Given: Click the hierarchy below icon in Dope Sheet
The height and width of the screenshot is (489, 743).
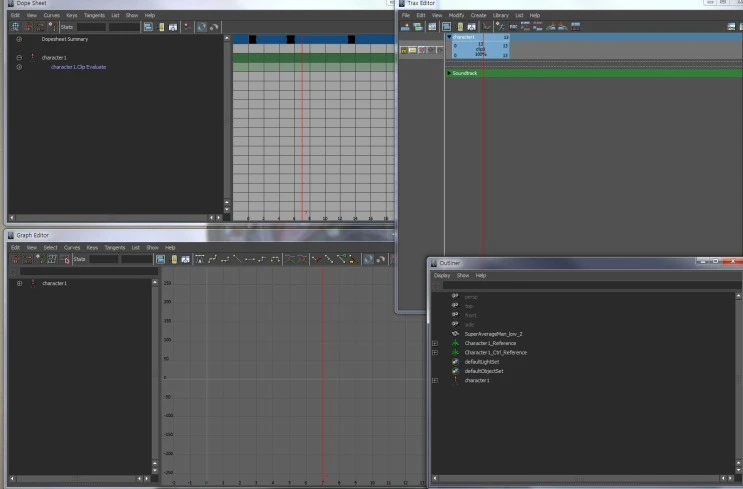Looking at the screenshot, I should pos(188,27).
